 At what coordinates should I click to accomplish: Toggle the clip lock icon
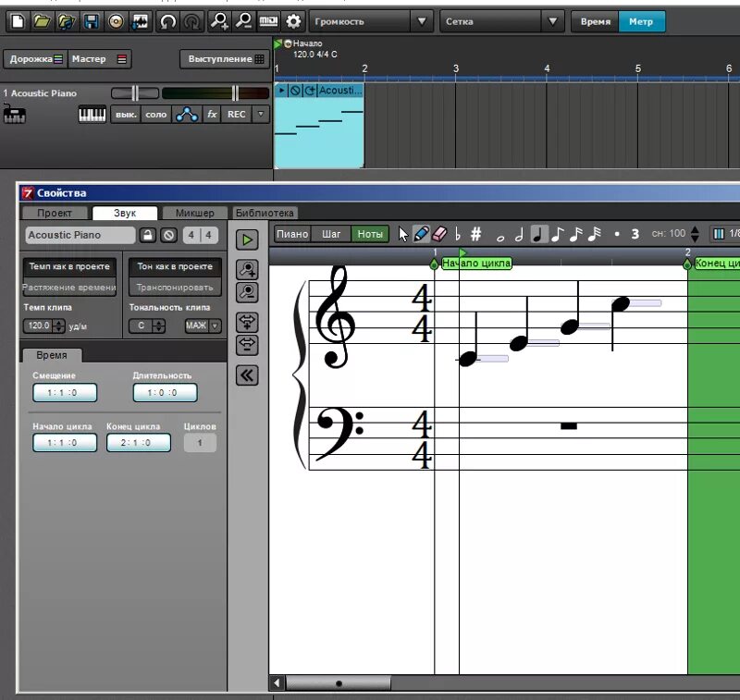pyautogui.click(x=148, y=235)
